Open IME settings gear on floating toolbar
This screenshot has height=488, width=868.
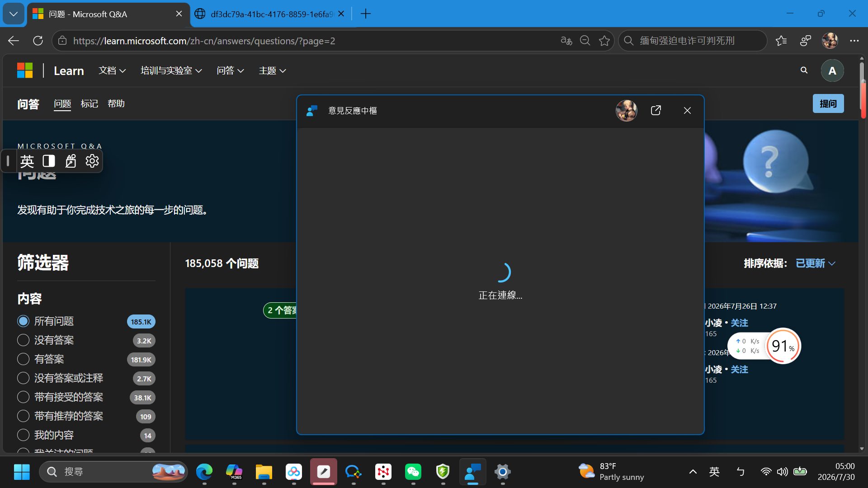point(92,161)
